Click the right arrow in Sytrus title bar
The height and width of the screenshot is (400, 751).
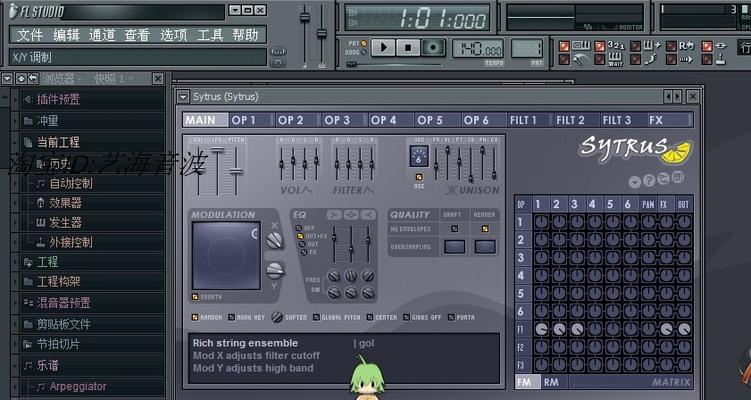coord(677,97)
